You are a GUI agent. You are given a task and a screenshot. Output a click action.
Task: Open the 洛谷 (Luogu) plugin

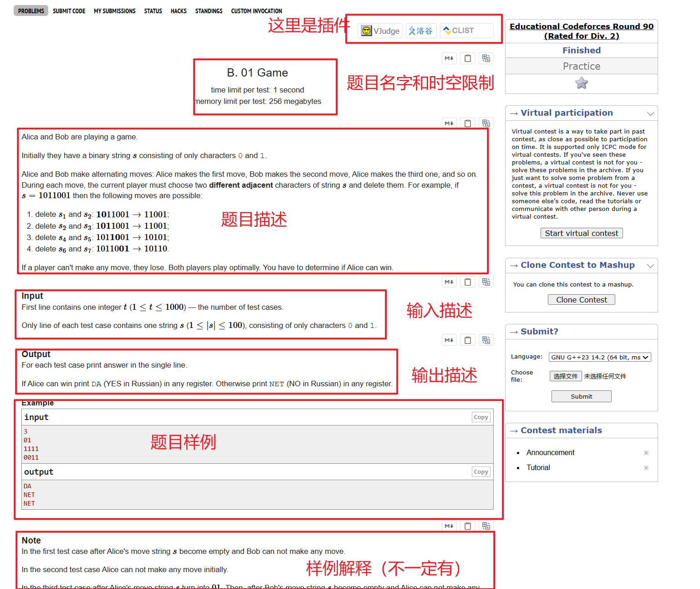[x=421, y=31]
